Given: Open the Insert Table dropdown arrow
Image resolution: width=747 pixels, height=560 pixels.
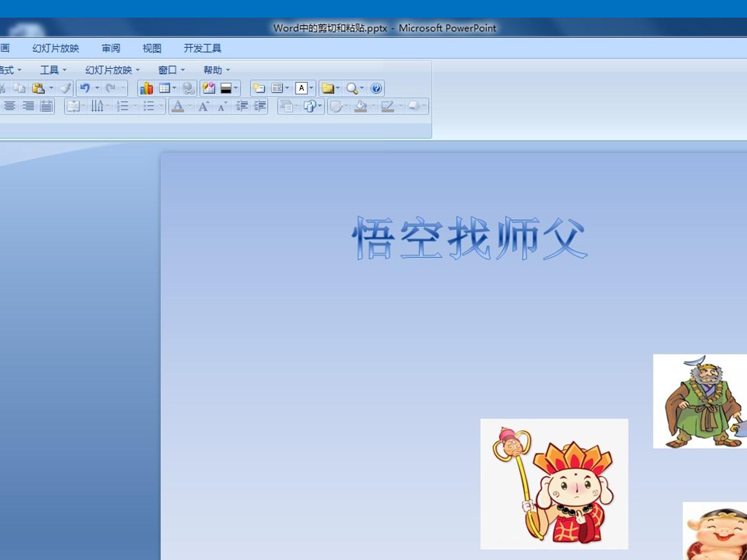Looking at the screenshot, I should 174,88.
